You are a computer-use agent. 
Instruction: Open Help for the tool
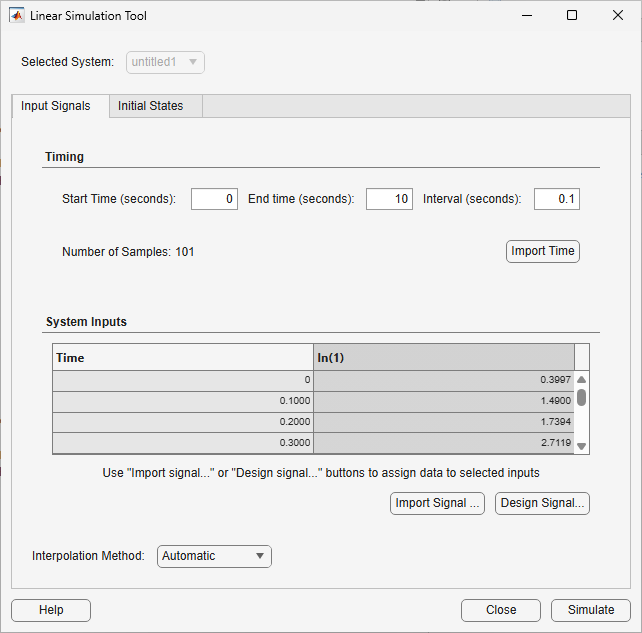click(51, 610)
